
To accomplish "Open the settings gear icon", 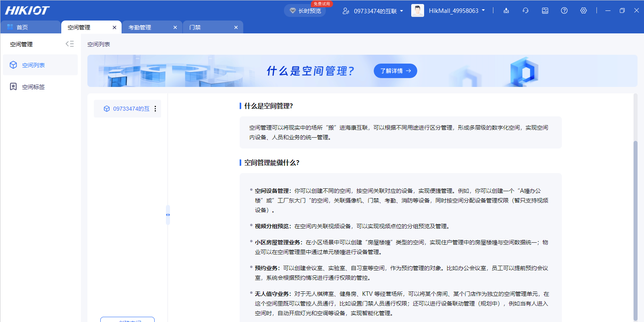I will tap(584, 11).
